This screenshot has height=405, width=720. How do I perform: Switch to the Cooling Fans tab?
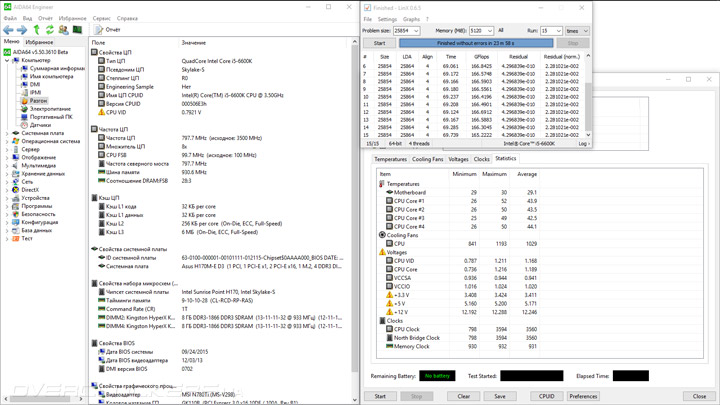tap(427, 159)
